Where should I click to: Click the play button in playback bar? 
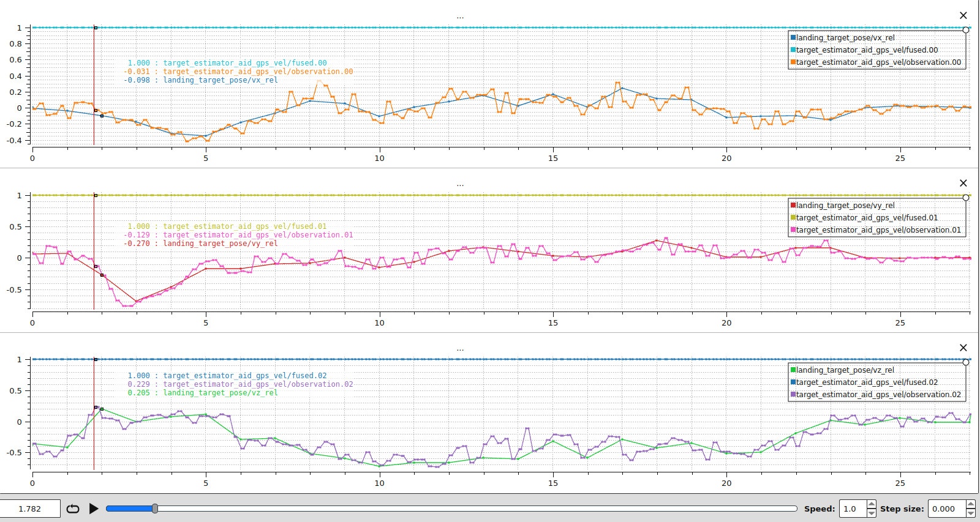click(x=94, y=509)
